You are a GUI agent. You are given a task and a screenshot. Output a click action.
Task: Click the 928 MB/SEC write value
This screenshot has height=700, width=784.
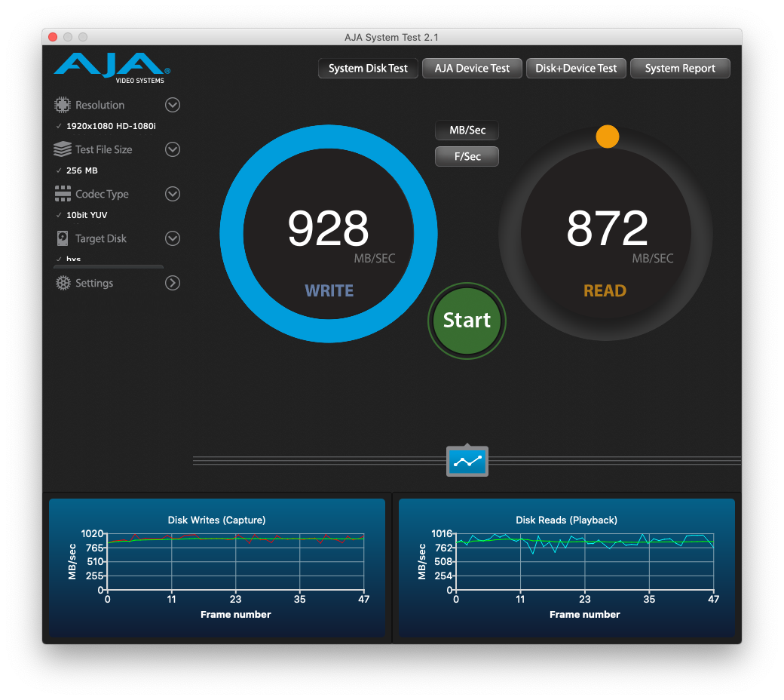click(329, 229)
